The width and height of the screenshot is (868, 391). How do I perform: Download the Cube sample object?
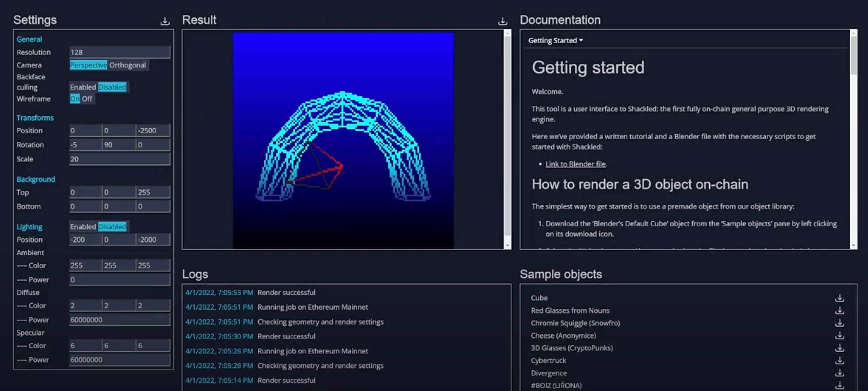pos(839,298)
